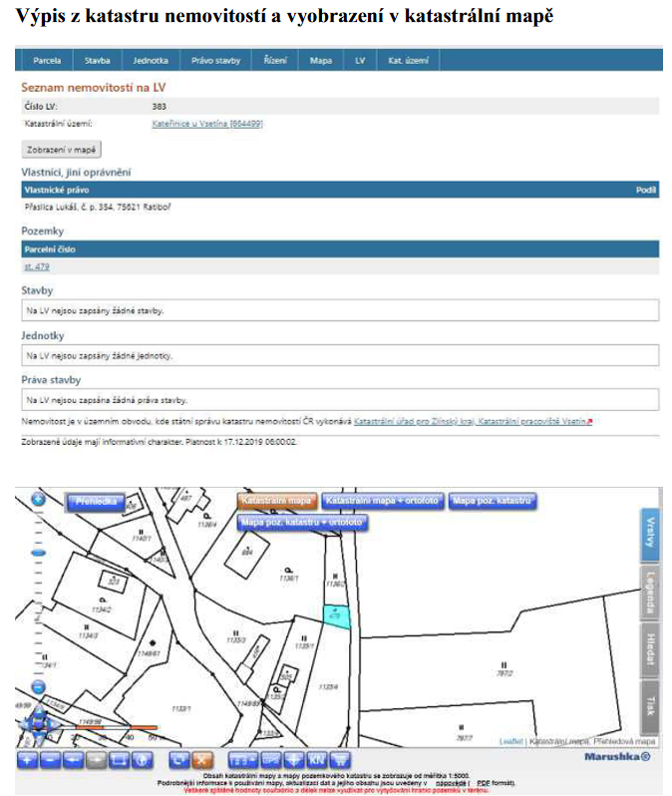The height and width of the screenshot is (796, 672).
Task: Click the Marushka logo
Action: (x=617, y=756)
